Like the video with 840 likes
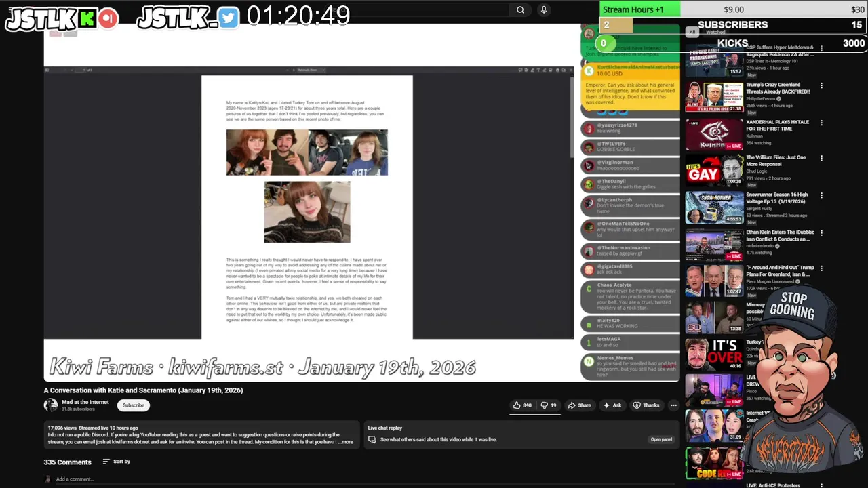This screenshot has width=868, height=488. [x=521, y=405]
